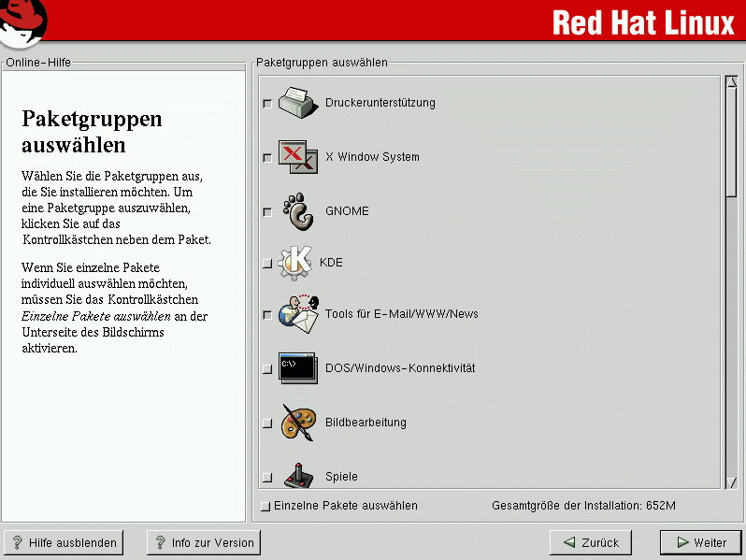Click the Spiele joystick icon

(x=298, y=475)
